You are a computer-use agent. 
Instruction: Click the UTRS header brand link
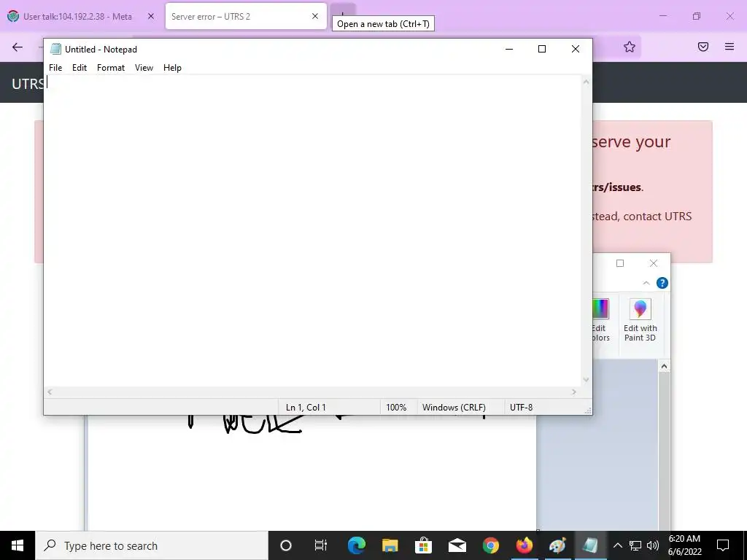[x=27, y=84]
